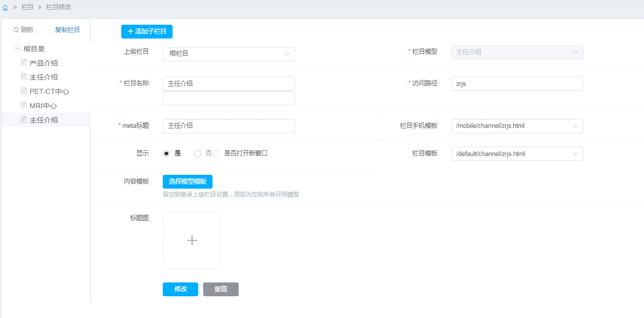This screenshot has width=644, height=318.
Task: Click the 添加子栏目 button
Action: [147, 32]
